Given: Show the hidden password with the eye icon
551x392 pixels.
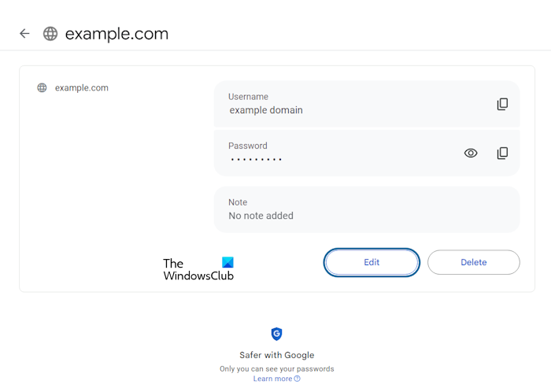Looking at the screenshot, I should (x=471, y=153).
